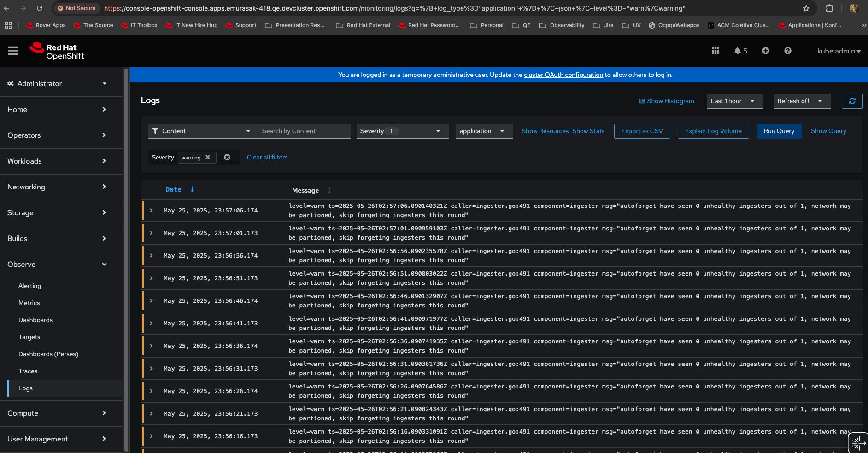This screenshot has width=868, height=453.
Task: Remove the warning severity filter chip
Action: 208,157
